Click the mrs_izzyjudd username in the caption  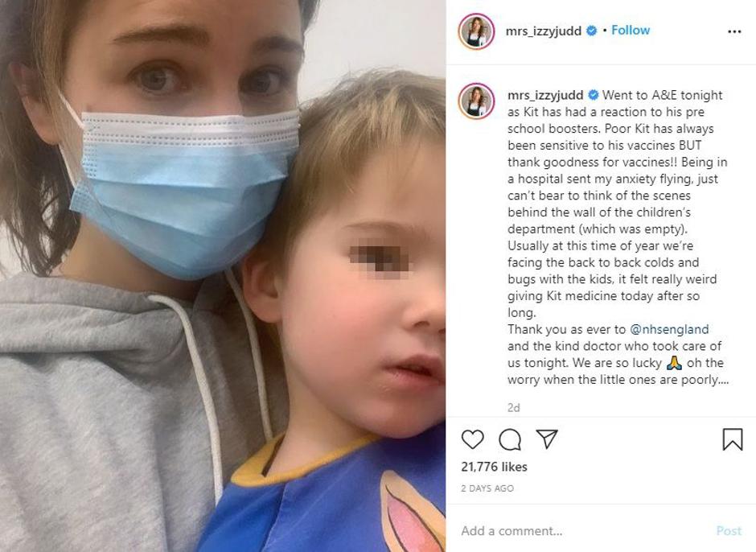(545, 96)
